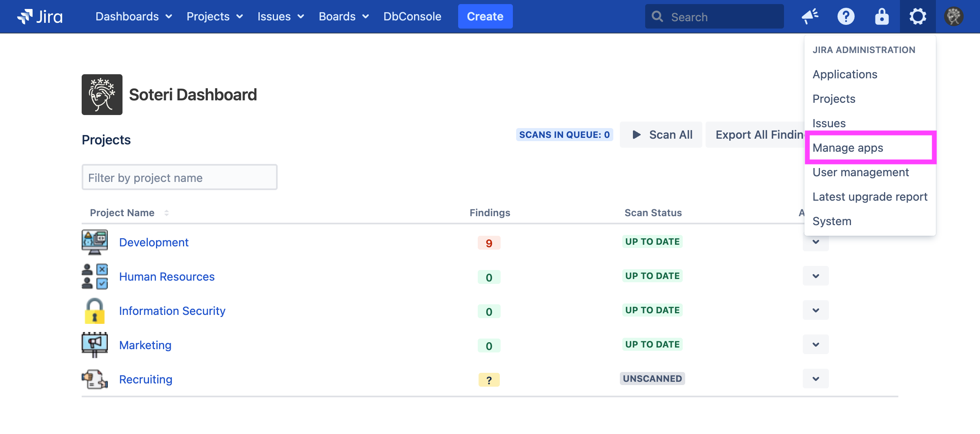
Task: Expand actions for Recruiting project
Action: (x=815, y=379)
